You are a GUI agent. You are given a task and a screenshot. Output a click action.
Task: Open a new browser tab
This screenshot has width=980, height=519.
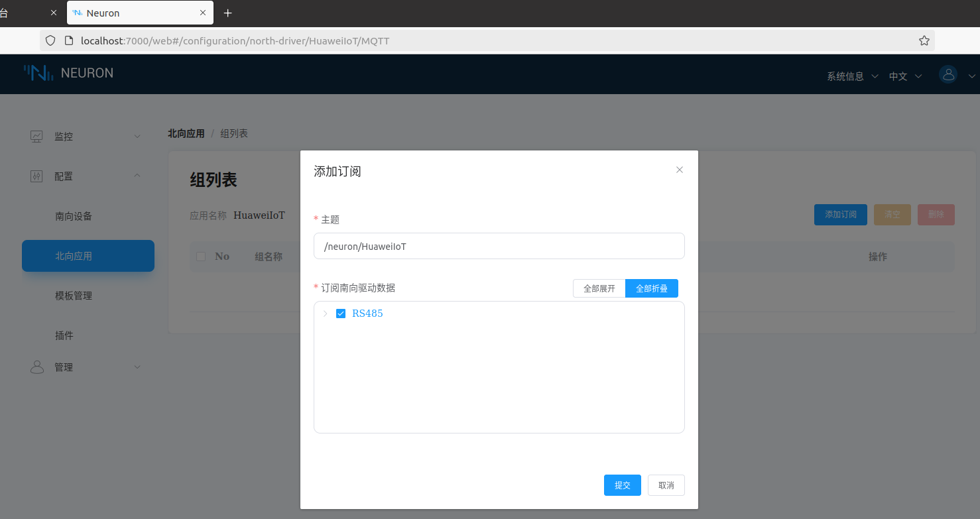[228, 13]
